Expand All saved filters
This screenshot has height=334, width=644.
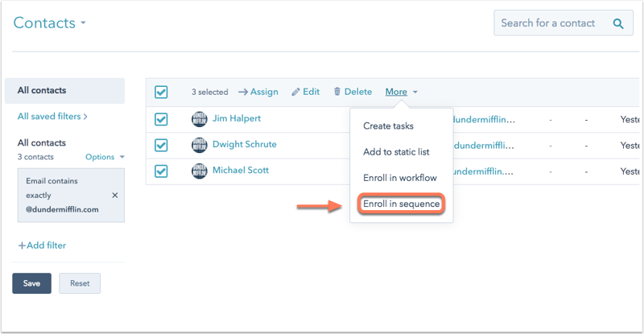click(52, 116)
